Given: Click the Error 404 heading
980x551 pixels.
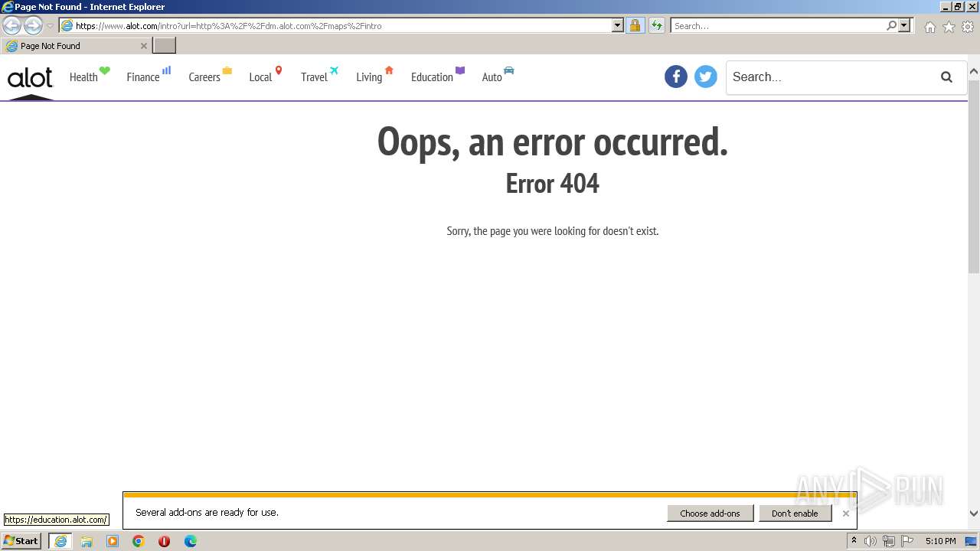Looking at the screenshot, I should pos(552,184).
